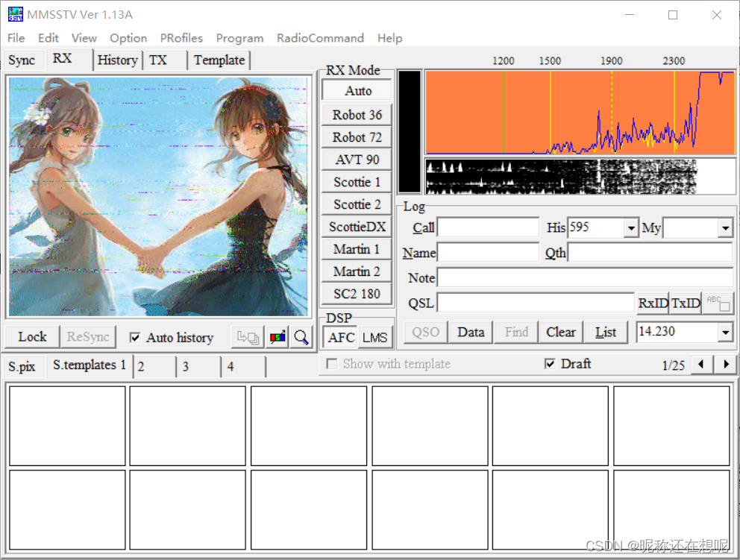Switch to the TX tab
Viewport: 740px width, 560px height.
coord(164,60)
